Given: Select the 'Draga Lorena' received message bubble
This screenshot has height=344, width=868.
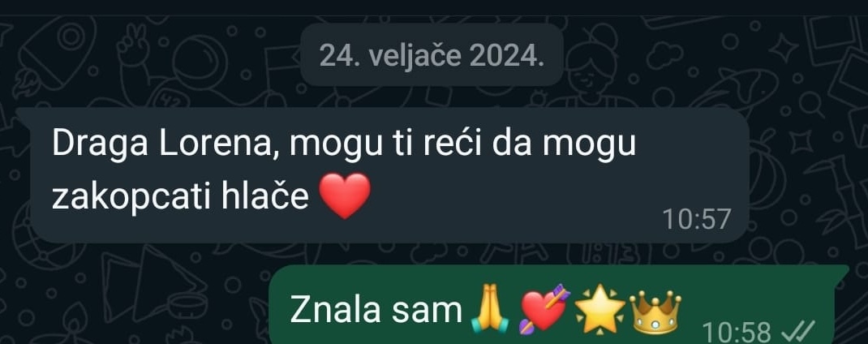Looking at the screenshot, I should pos(388,175).
